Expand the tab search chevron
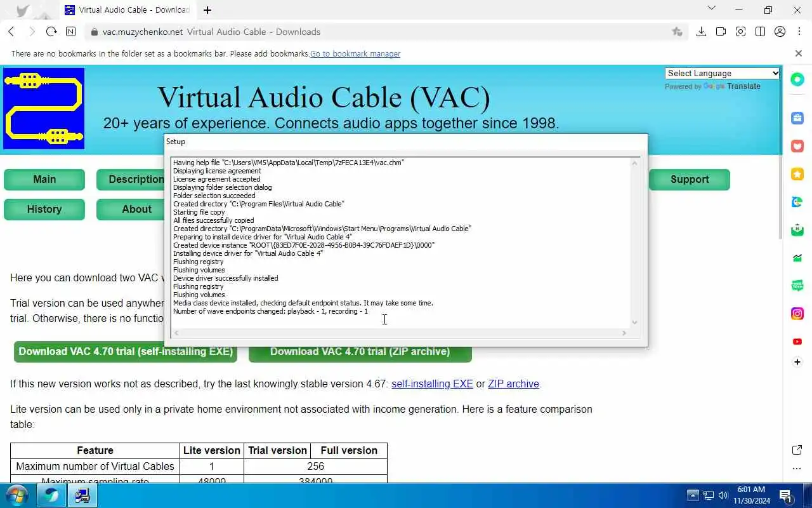The width and height of the screenshot is (812, 508). coord(712,8)
